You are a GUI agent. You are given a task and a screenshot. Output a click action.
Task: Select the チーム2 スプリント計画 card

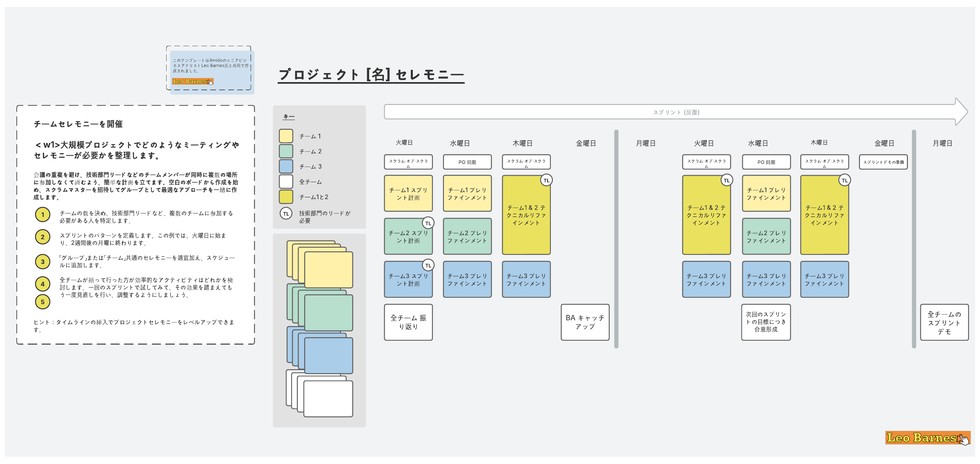408,236
